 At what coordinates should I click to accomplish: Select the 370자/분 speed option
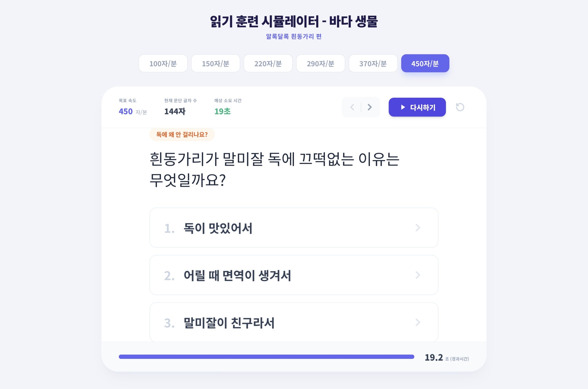click(x=373, y=64)
